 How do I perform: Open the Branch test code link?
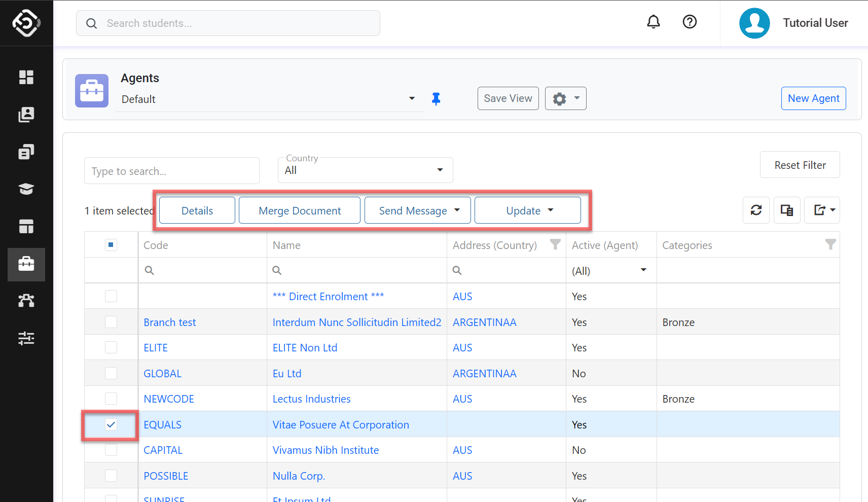coord(170,322)
